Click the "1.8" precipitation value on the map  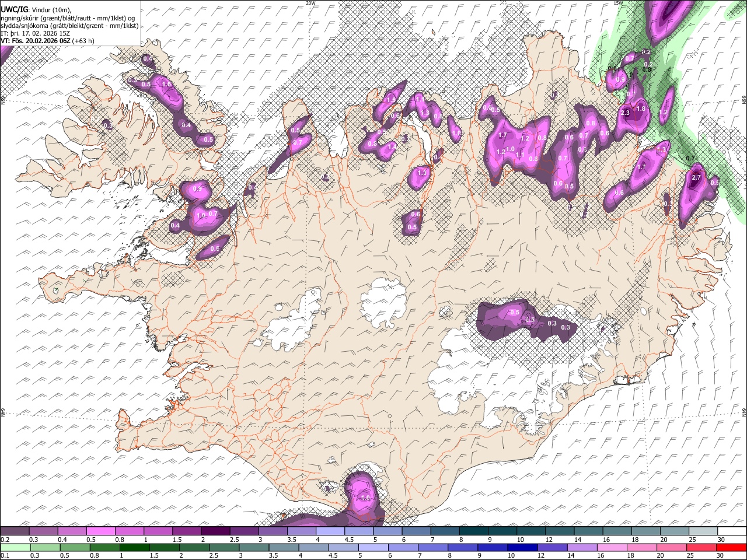641,108
